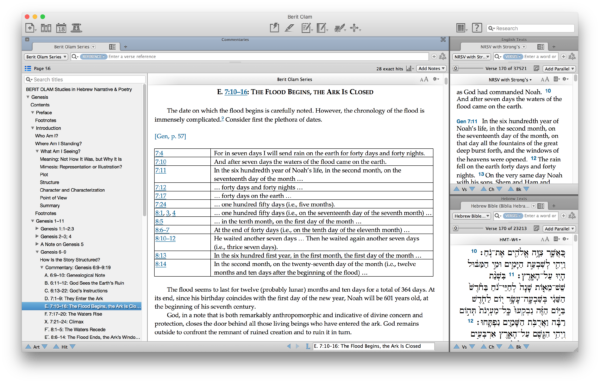Follow the [Gen, p. 57] page link
Screen dimensions: 600x383
point(170,136)
